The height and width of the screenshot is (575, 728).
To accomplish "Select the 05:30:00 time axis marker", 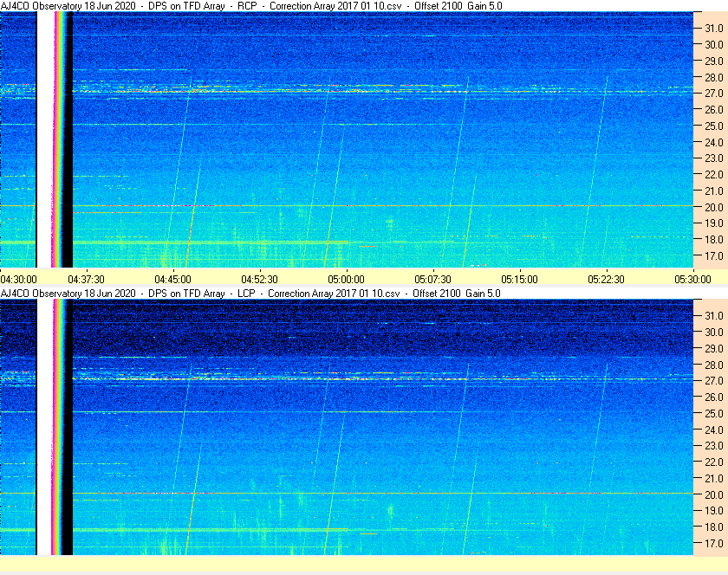I will (x=692, y=280).
